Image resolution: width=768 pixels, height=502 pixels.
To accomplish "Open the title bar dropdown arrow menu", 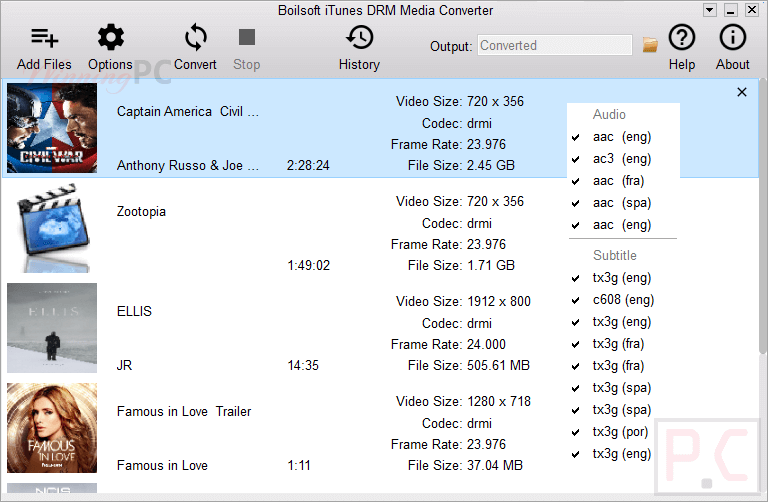I will (x=710, y=10).
